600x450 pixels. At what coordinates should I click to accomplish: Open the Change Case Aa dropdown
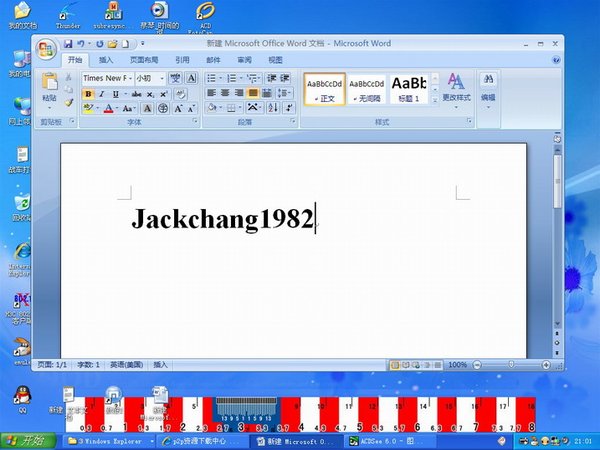point(129,108)
